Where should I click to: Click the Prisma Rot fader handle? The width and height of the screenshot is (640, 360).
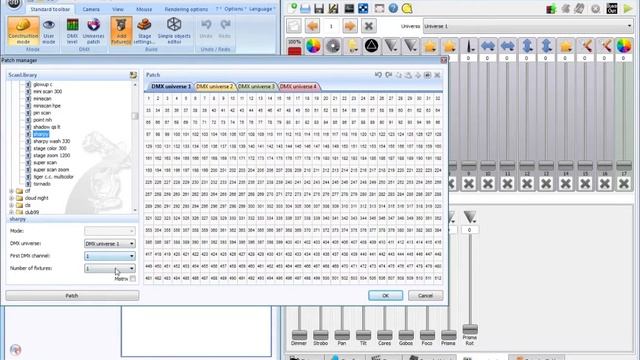coord(470,329)
